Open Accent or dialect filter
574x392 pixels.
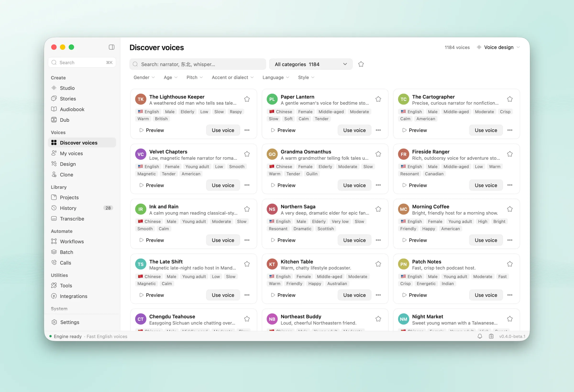(232, 77)
